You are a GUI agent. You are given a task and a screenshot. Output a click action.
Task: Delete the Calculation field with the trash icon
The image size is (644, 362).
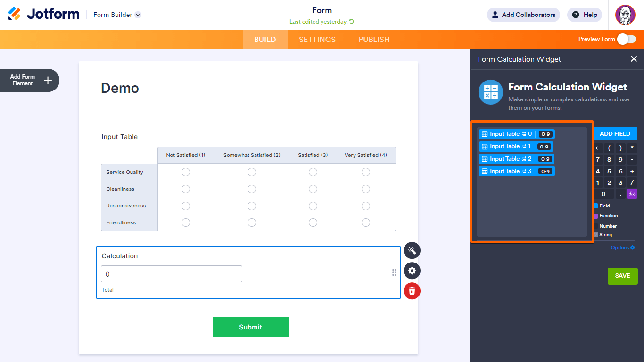[412, 291]
